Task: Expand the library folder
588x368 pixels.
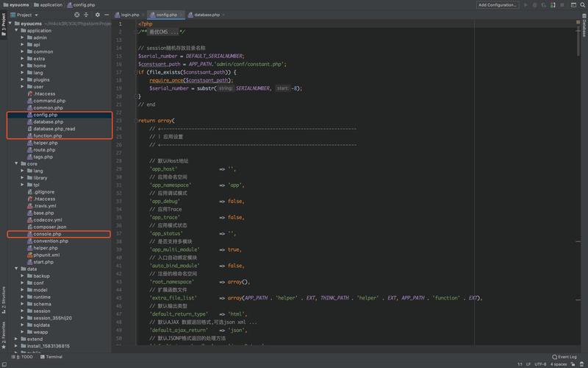Action: point(23,177)
